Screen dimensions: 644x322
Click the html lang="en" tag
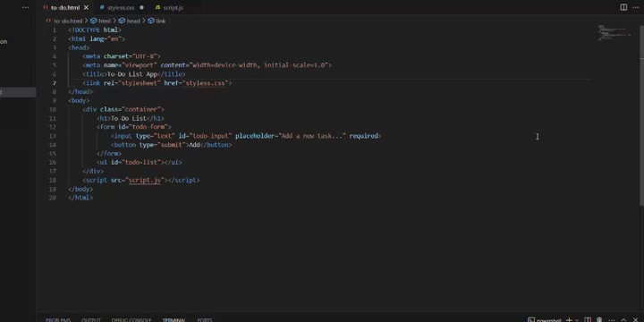[x=97, y=38]
